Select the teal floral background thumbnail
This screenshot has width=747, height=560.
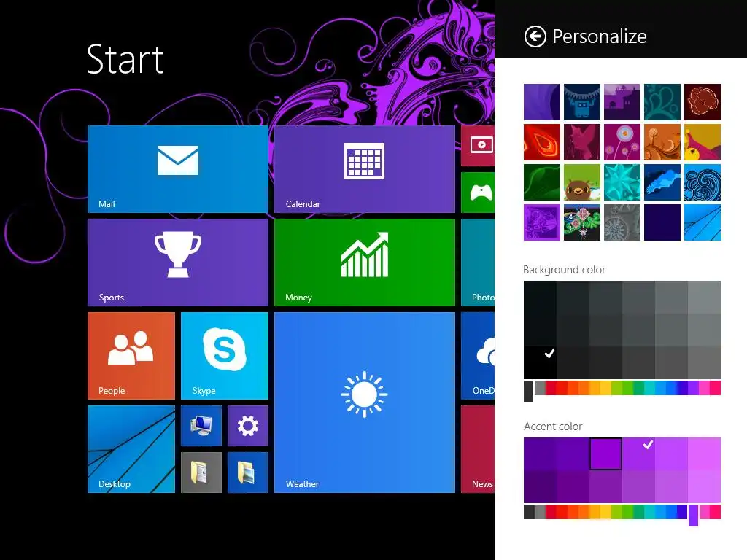pos(662,102)
